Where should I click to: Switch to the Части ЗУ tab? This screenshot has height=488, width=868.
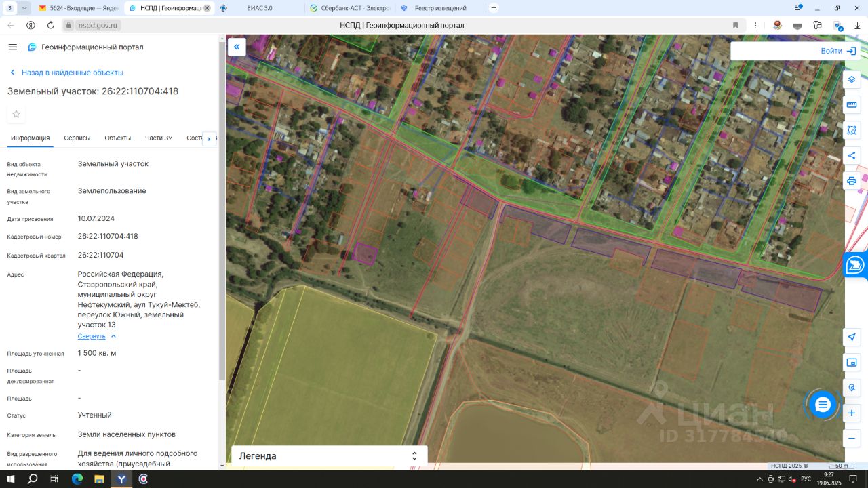pos(159,138)
